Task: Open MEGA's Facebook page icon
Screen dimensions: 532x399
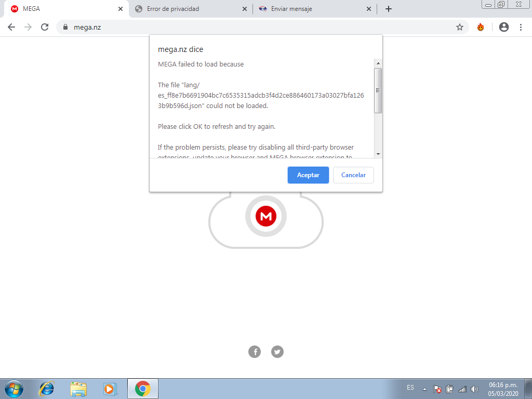Action: [x=255, y=352]
